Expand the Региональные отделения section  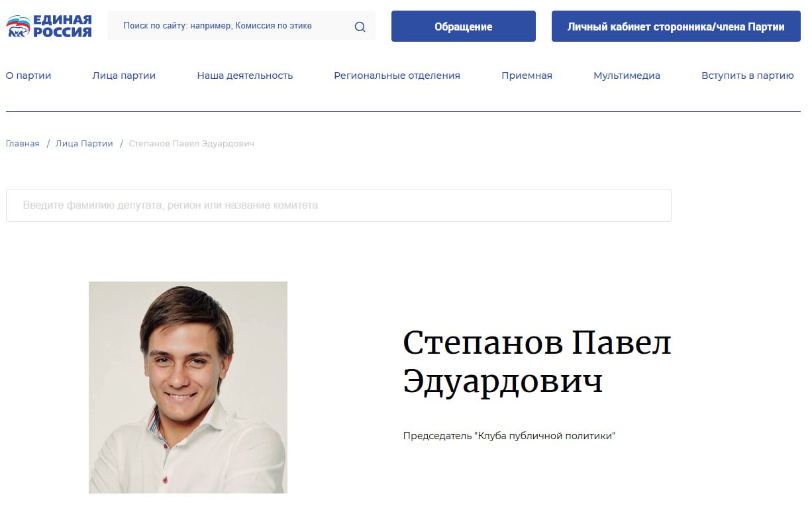(x=397, y=76)
